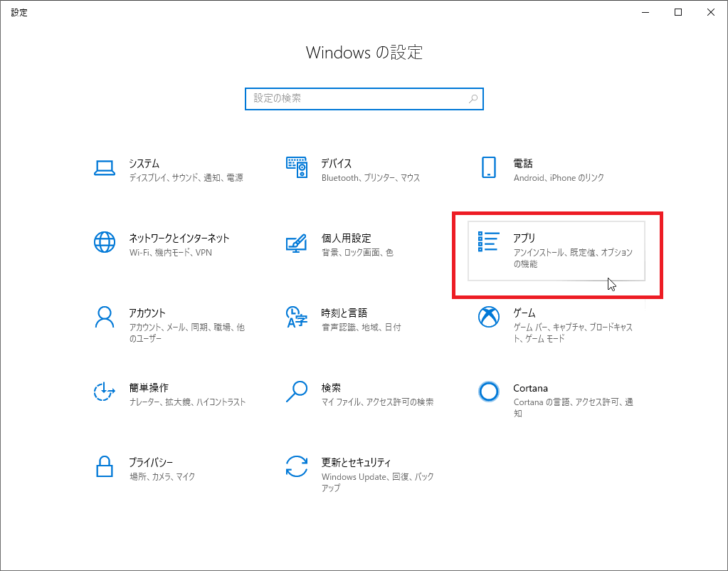Click the ネットワークとインターネット globe icon
The height and width of the screenshot is (571, 728).
pyautogui.click(x=105, y=243)
